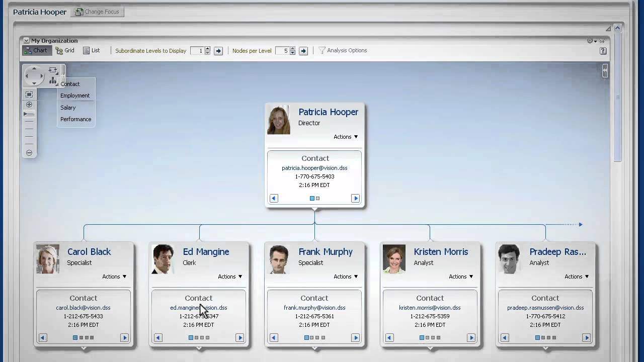Switch to the List view

pos(92,50)
